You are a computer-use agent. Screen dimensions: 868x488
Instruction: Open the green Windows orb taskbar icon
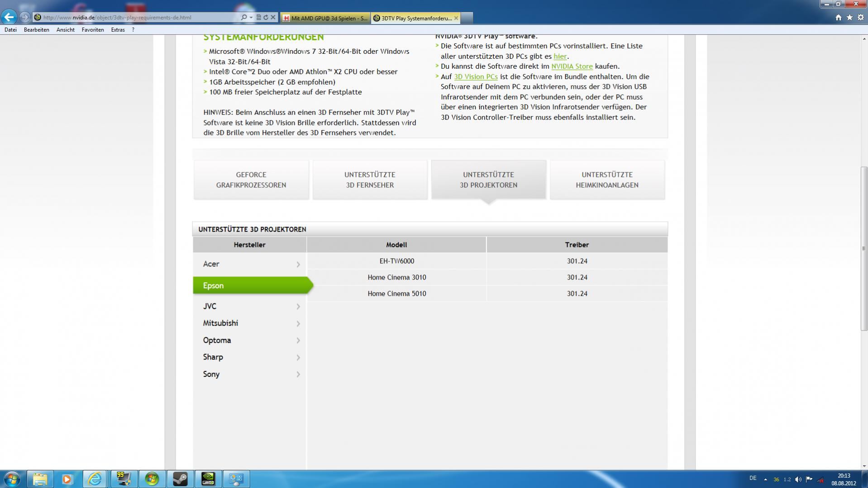click(x=152, y=479)
